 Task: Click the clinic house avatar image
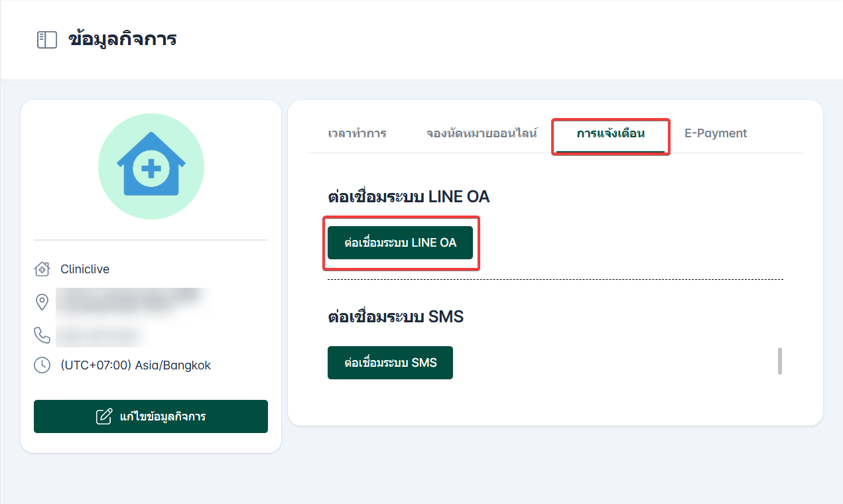[151, 166]
